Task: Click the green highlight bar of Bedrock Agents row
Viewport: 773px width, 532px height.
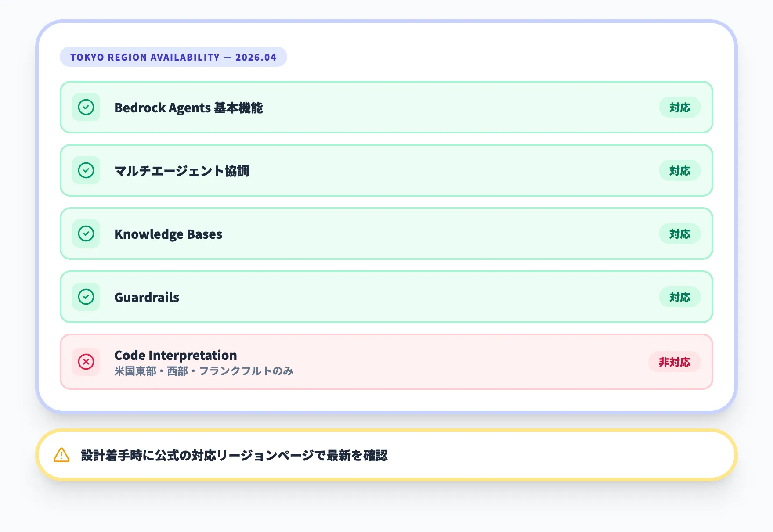Action: coord(386,107)
